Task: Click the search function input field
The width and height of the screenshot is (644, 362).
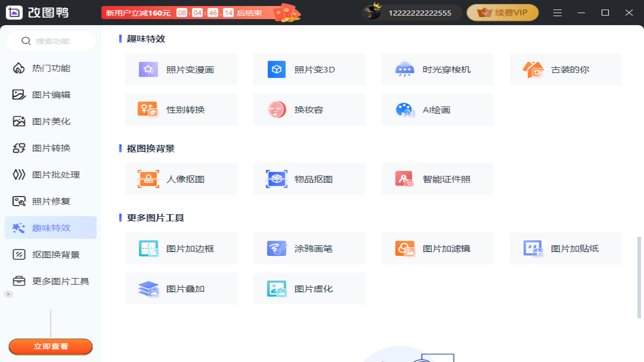Action: pyautogui.click(x=50, y=41)
